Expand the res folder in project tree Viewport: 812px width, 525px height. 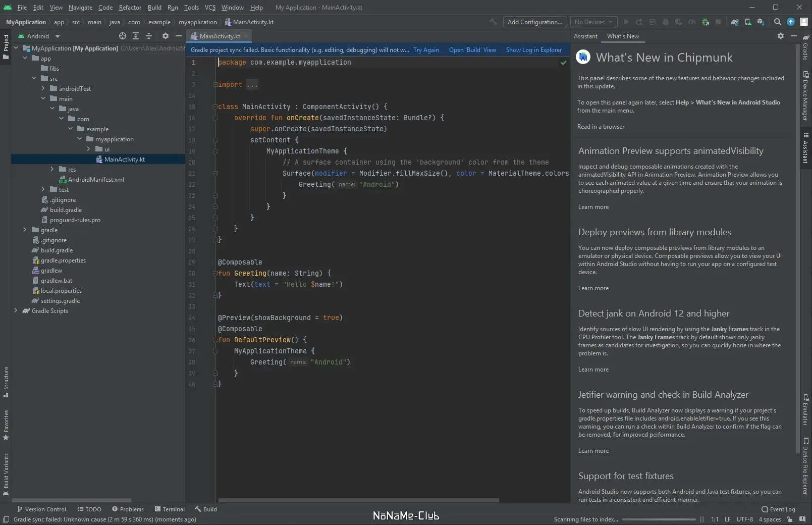(x=52, y=169)
